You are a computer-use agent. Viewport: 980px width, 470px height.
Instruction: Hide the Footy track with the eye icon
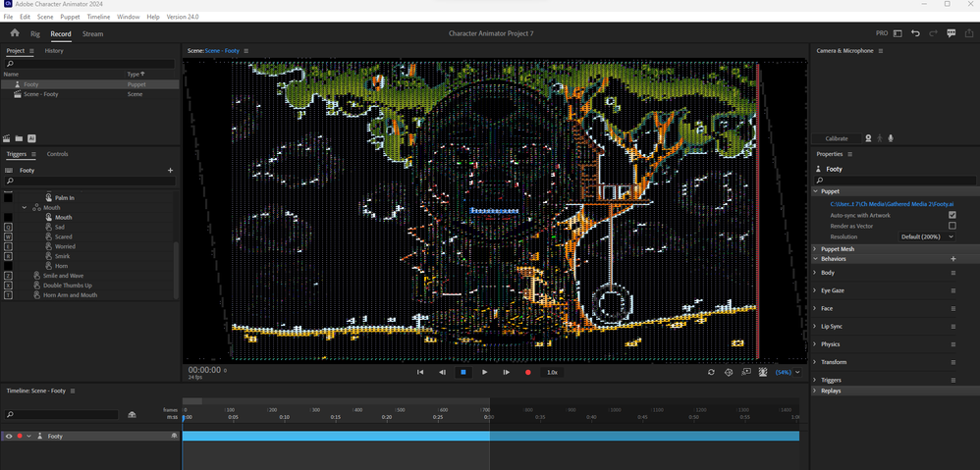pos(9,437)
